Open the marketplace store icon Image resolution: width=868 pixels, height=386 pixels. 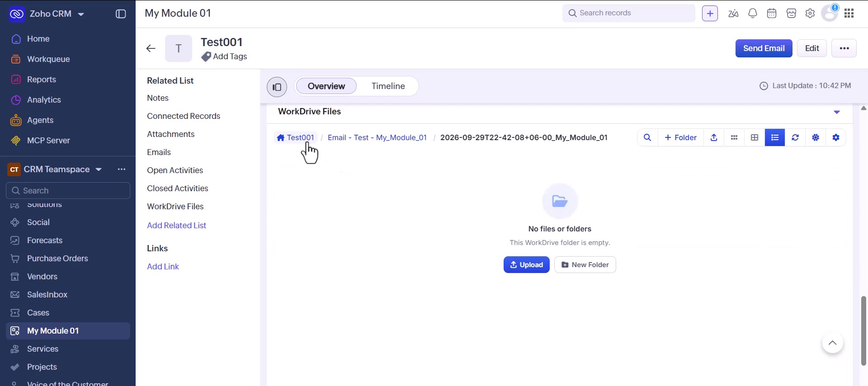pyautogui.click(x=791, y=14)
